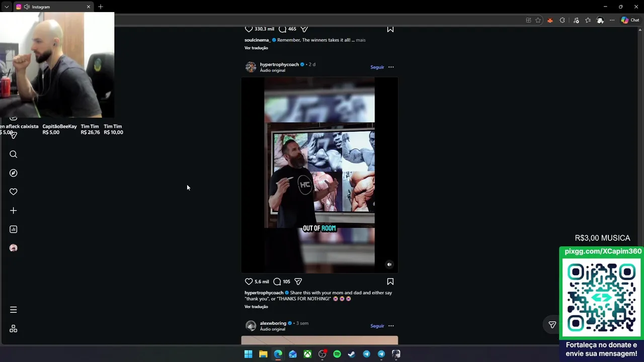Close the Instagram tab
This screenshot has width=644, height=362.
pos(89,7)
